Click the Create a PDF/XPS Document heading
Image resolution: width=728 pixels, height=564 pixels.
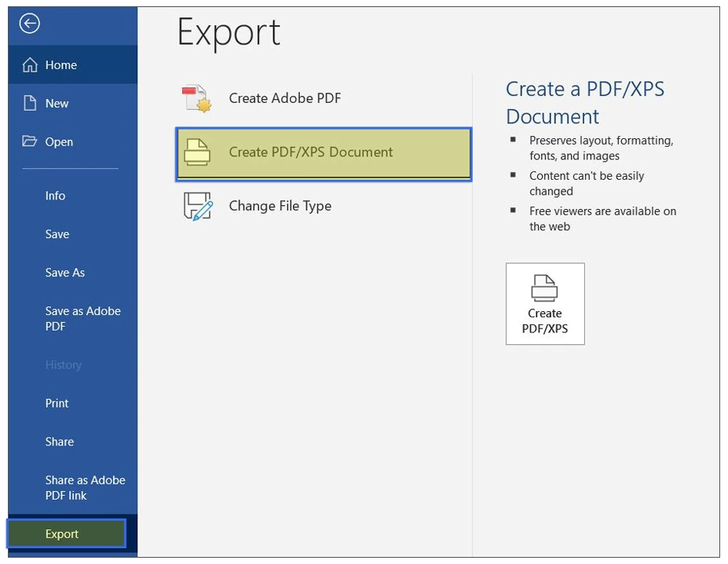tap(584, 103)
